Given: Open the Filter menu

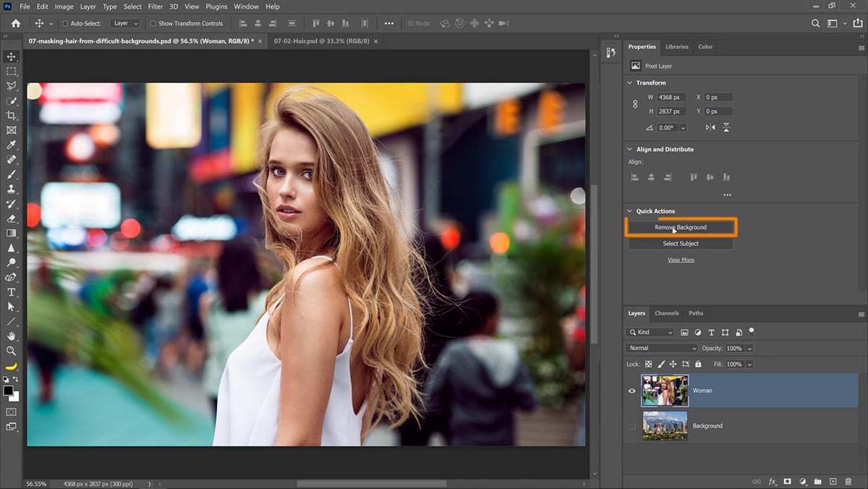Looking at the screenshot, I should (x=156, y=7).
